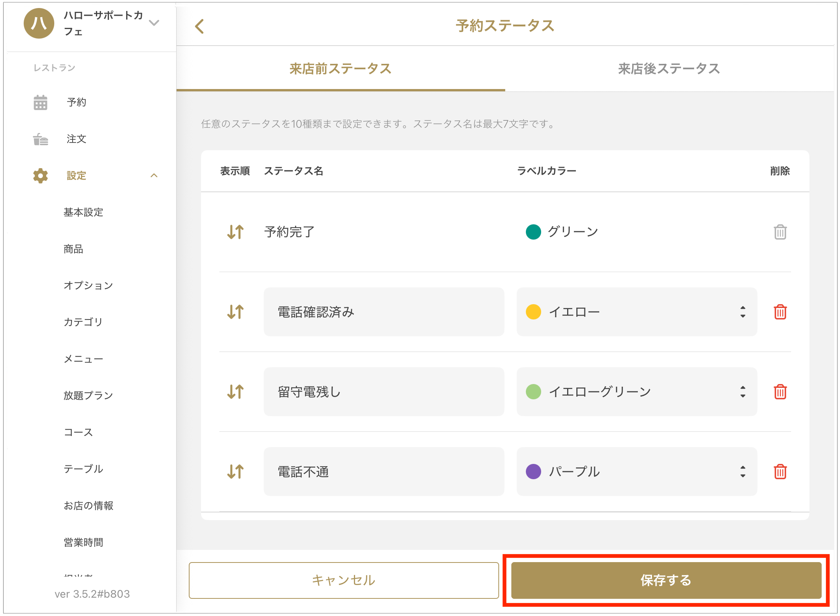The image size is (840, 616).
Task: Click the reorder arrows for 予約完了
Action: click(235, 232)
